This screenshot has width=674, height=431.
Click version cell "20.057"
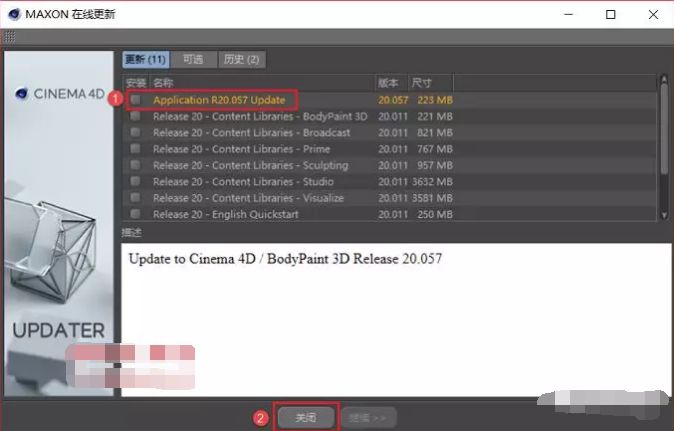coord(393,100)
